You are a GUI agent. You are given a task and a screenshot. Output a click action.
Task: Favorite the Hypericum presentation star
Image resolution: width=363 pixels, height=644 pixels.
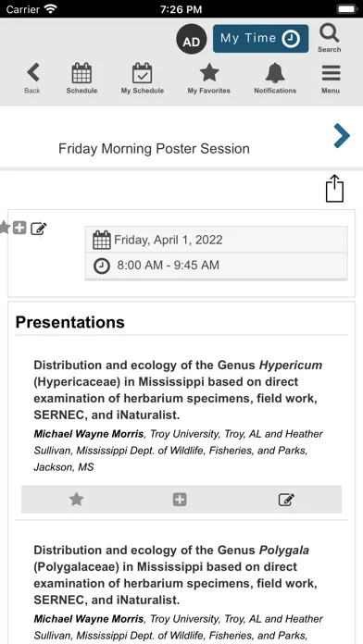[x=76, y=500]
